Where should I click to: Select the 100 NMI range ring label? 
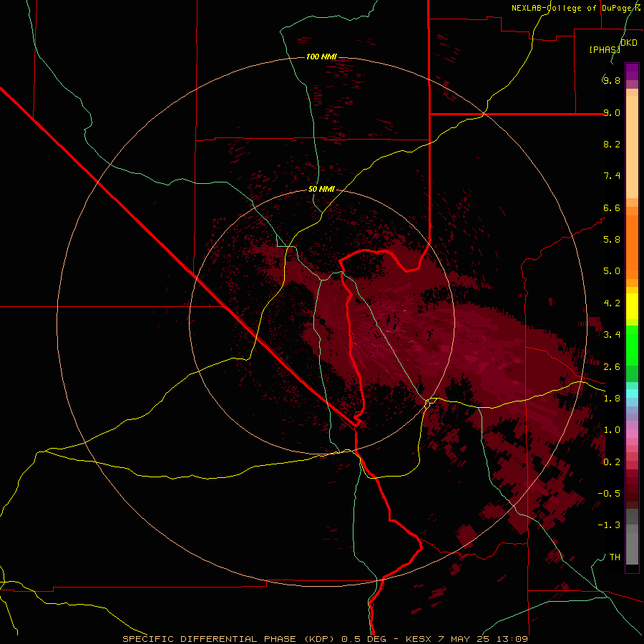321,57
